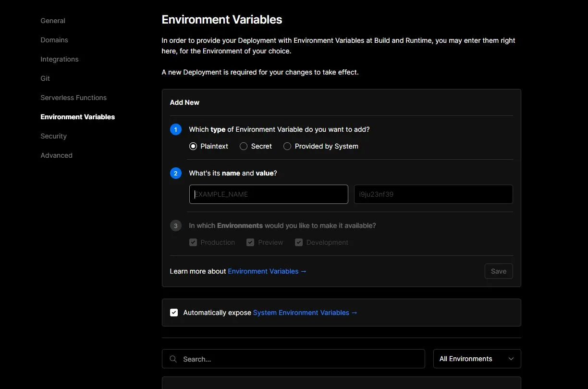
Task: Click the Save button
Action: [x=498, y=271]
